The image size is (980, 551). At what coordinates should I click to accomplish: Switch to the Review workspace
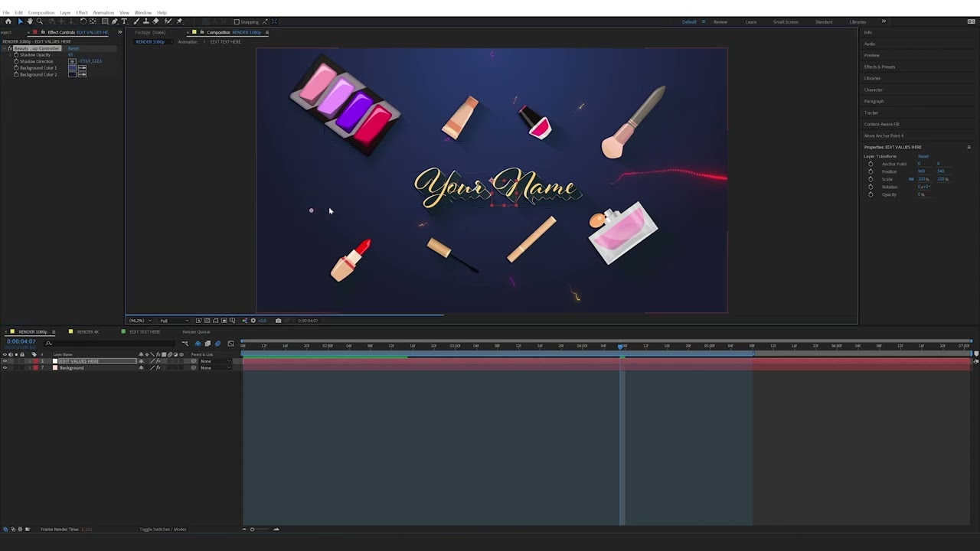tap(720, 21)
